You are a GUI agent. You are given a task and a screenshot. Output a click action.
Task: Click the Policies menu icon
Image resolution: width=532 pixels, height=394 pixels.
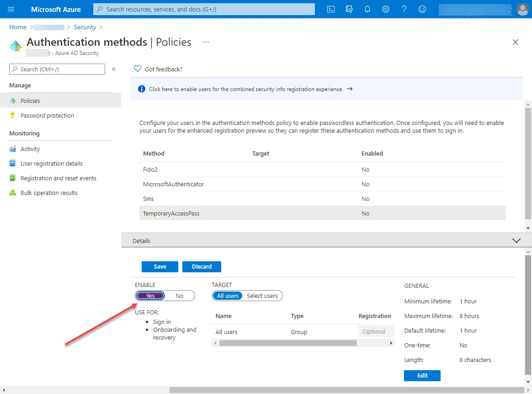coord(13,101)
